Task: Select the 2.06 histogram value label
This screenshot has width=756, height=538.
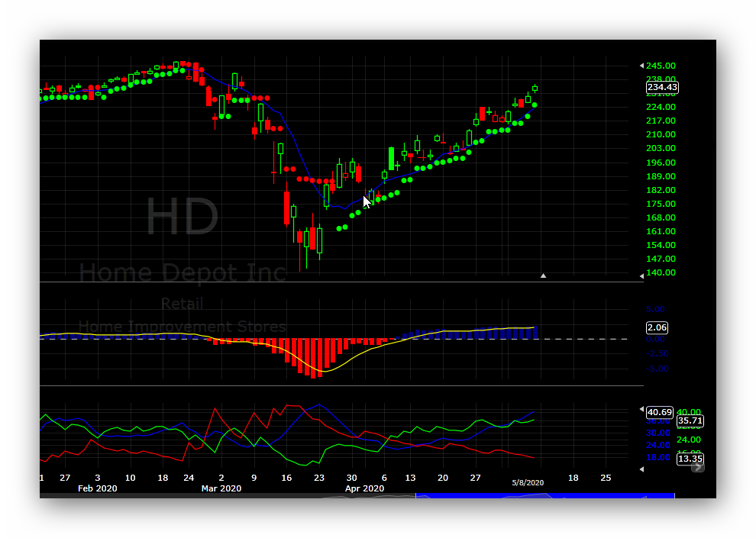Action: coord(657,327)
